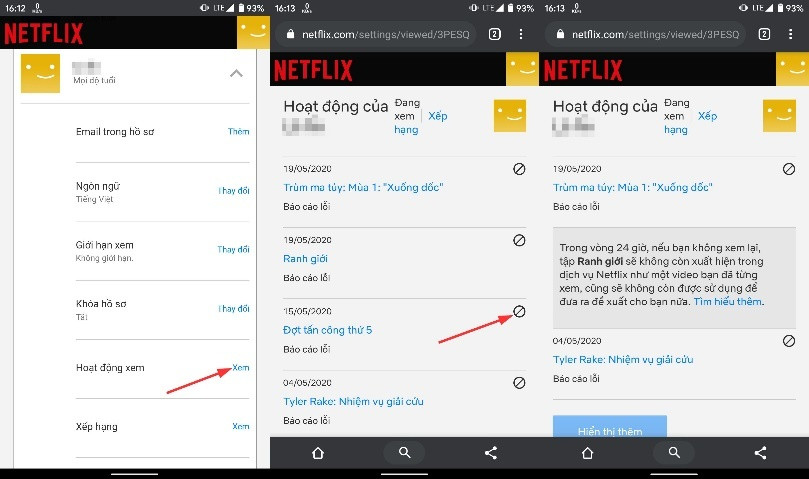Open the 'Ranh giới' title link
Viewport: 809px width, 479px height.
(305, 259)
